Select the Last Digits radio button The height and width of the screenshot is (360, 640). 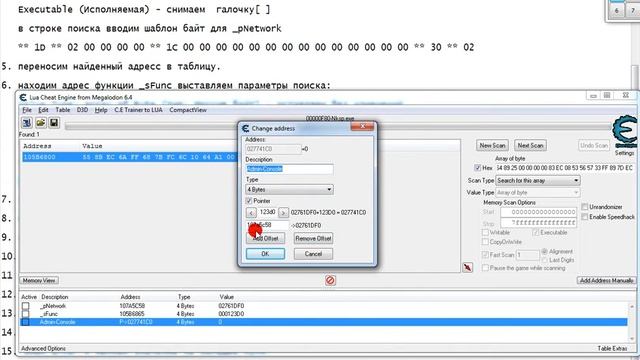tap(544, 260)
